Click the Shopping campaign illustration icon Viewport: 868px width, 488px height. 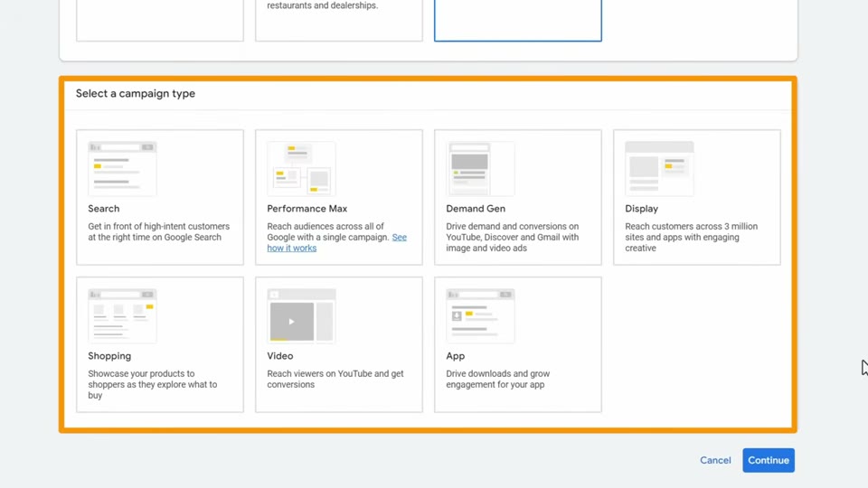tap(122, 315)
